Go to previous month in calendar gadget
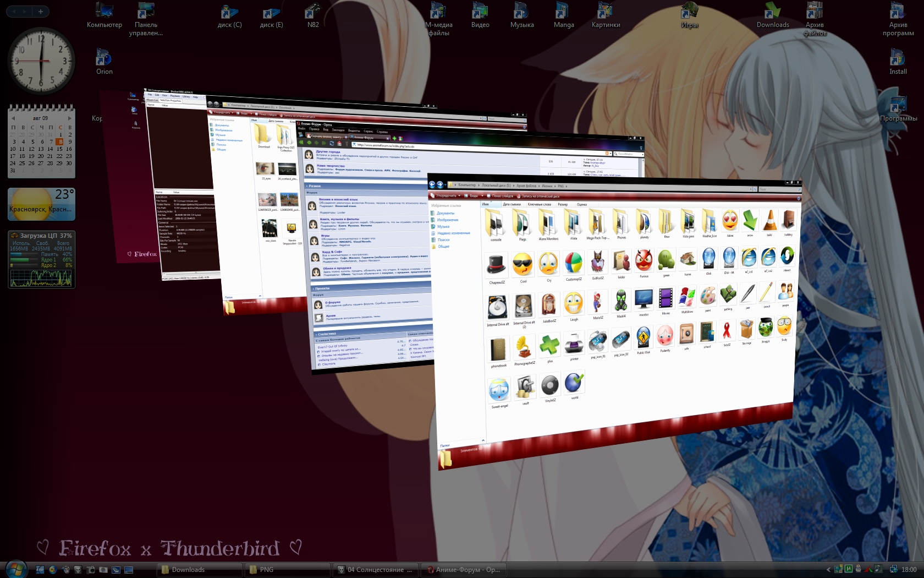 coord(12,118)
